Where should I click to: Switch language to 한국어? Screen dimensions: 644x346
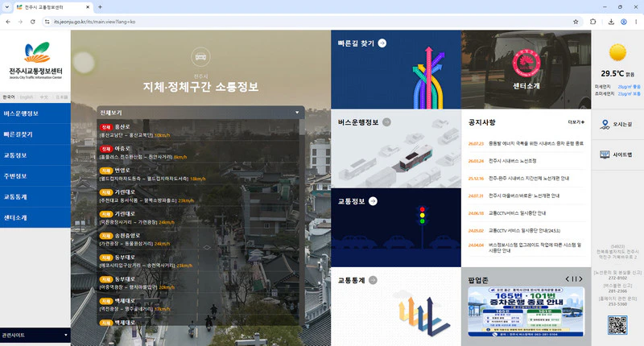(x=9, y=97)
